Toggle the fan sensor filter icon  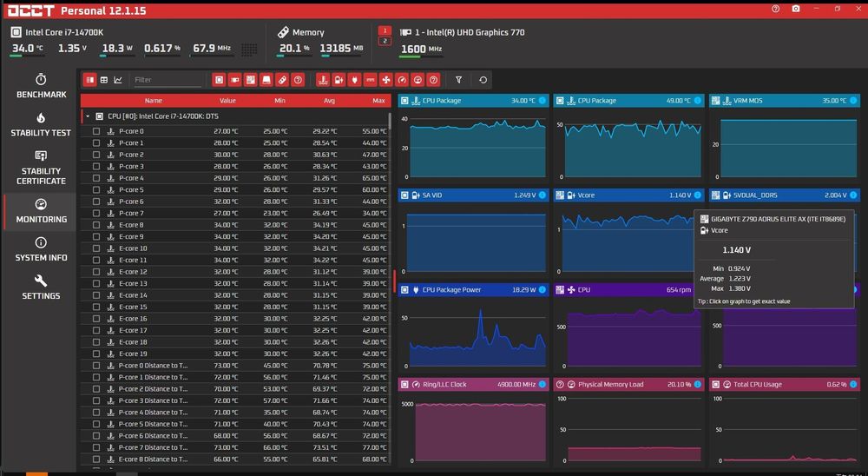coord(386,80)
